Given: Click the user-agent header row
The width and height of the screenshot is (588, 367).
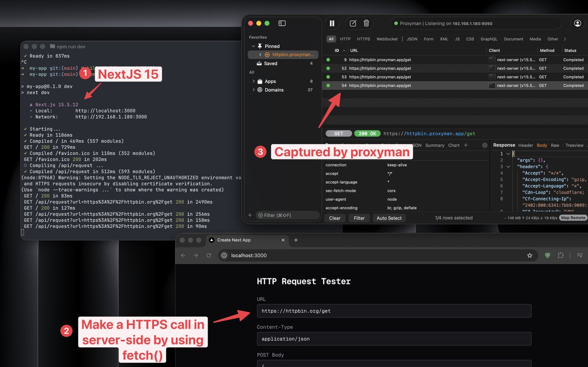Looking at the screenshot, I should [406, 199].
